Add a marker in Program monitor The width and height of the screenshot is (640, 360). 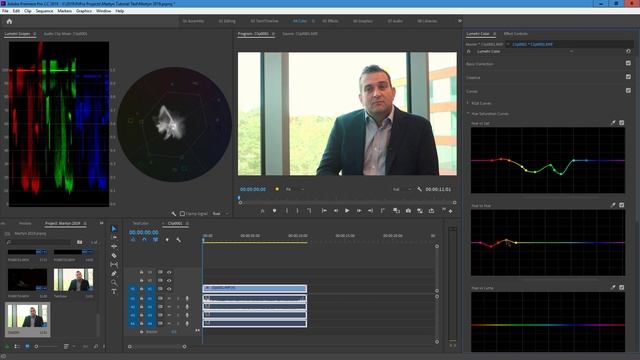(x=274, y=211)
